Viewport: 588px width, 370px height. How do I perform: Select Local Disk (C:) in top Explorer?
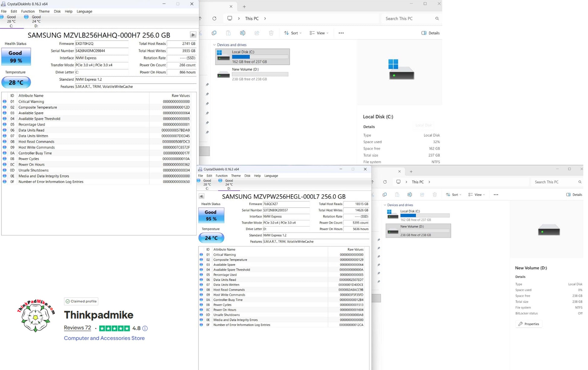(252, 57)
